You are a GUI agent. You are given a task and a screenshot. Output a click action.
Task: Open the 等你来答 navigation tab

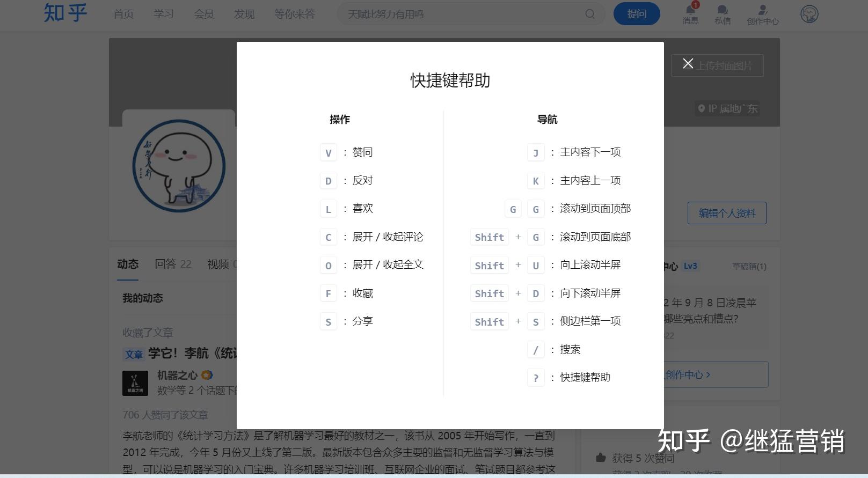(x=295, y=14)
